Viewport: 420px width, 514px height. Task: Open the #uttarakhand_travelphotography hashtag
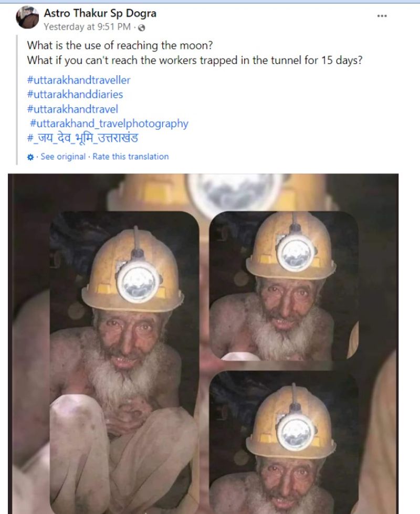coord(109,123)
